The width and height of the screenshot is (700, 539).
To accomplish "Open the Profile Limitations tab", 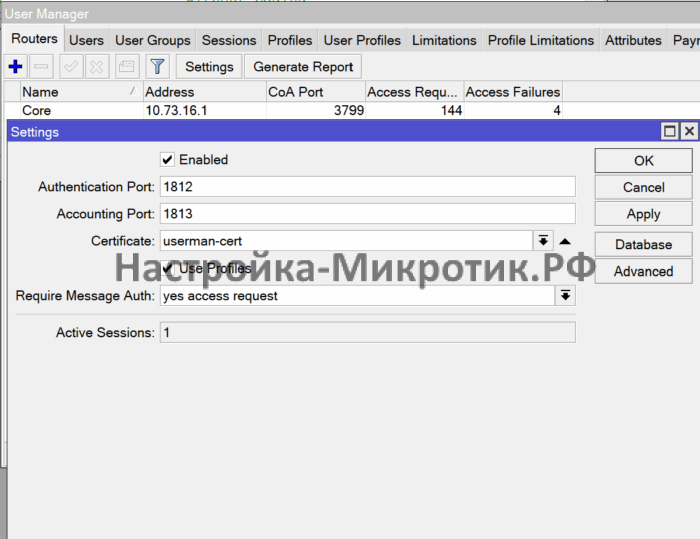I will click(541, 41).
